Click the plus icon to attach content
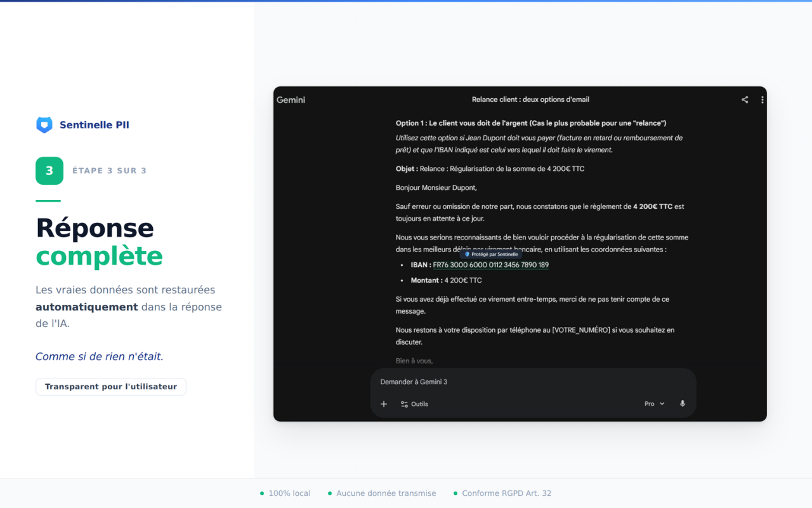 383,403
